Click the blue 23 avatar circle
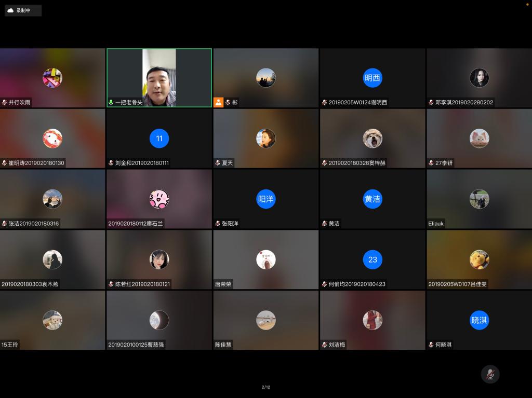Viewport: 532px width, 398px height. (x=373, y=259)
